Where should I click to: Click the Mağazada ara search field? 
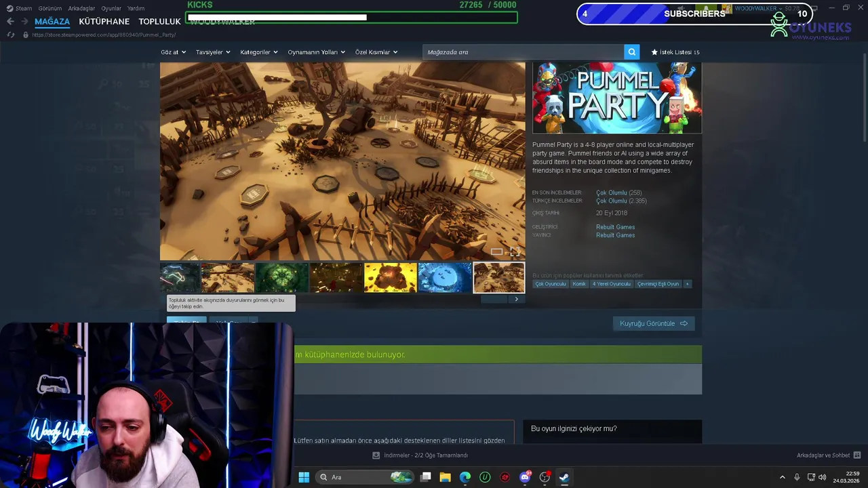524,52
